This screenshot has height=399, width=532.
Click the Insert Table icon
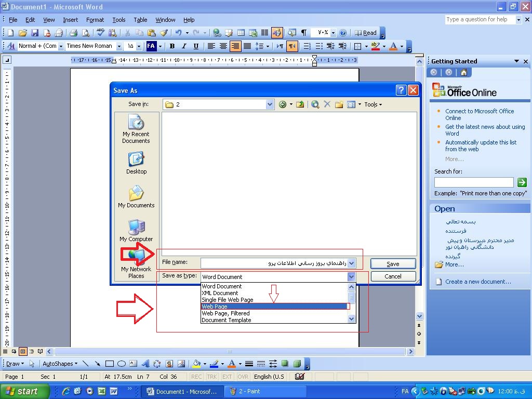[241, 33]
